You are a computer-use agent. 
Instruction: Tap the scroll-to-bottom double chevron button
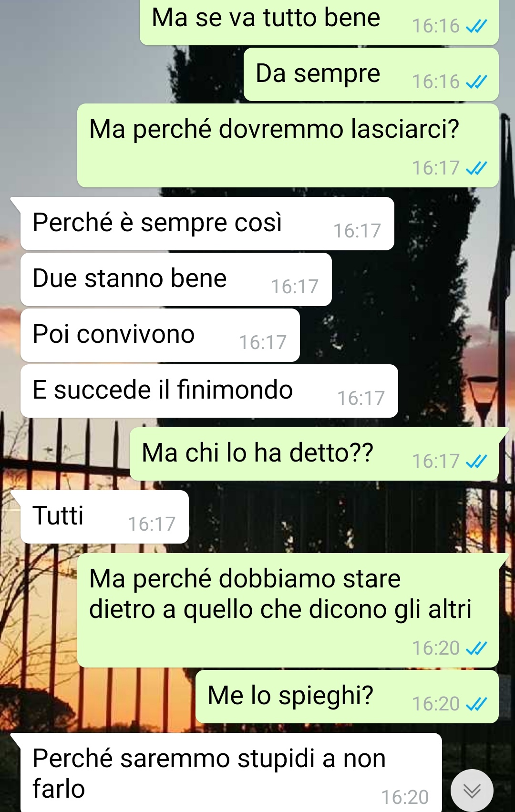472,791
